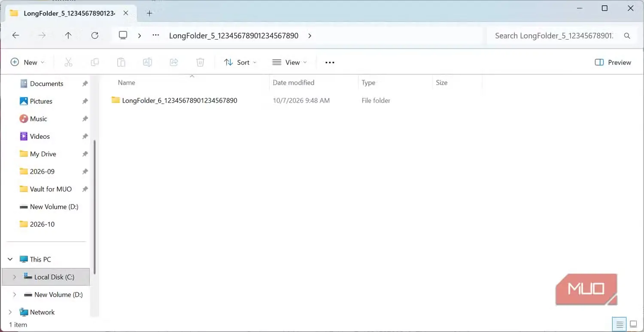Viewport: 644px width, 332px height.
Task: Open the New dropdown menu
Action: pyautogui.click(x=27, y=62)
